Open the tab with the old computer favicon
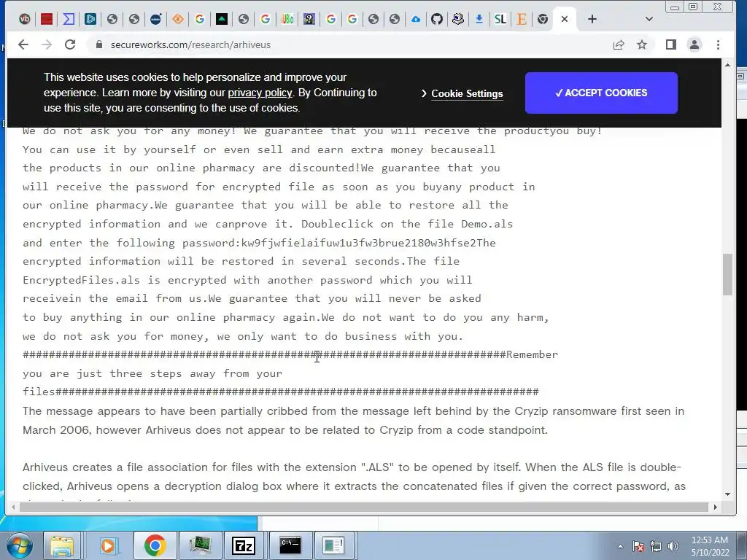Screen dimensions: 747x560 458,19
